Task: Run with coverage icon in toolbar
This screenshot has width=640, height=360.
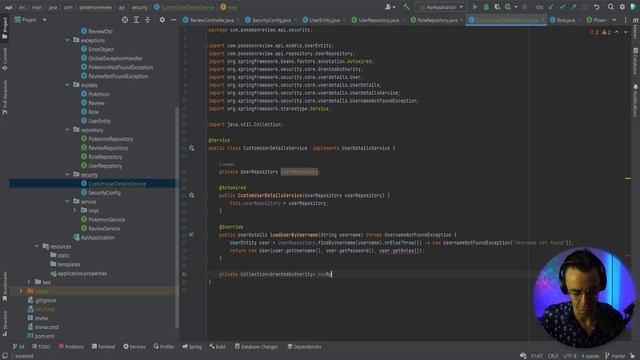Action: coord(497,7)
